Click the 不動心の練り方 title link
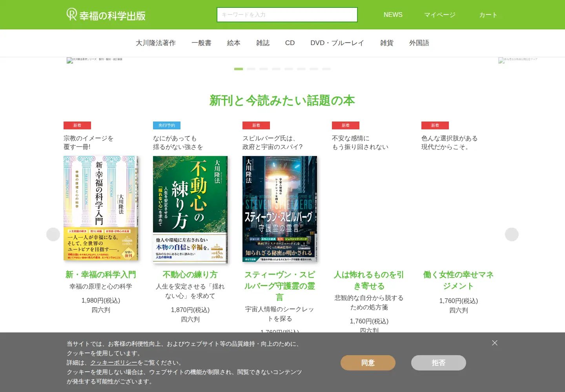Screen dimensions: 565x392 point(190,275)
